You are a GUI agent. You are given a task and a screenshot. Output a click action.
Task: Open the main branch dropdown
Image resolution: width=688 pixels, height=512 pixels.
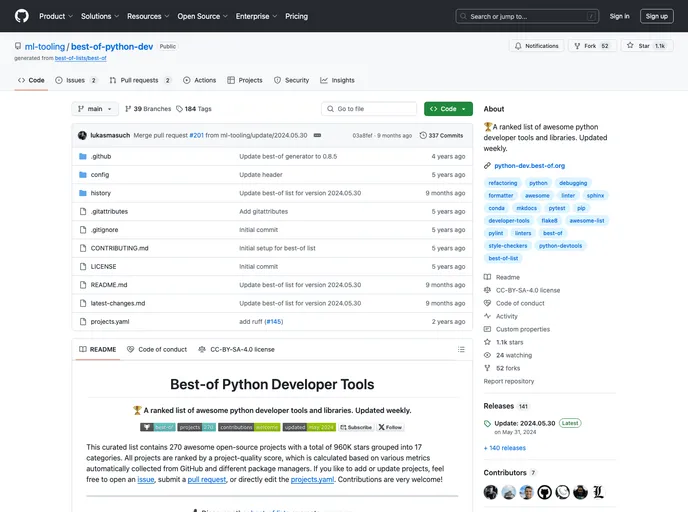[x=95, y=109]
